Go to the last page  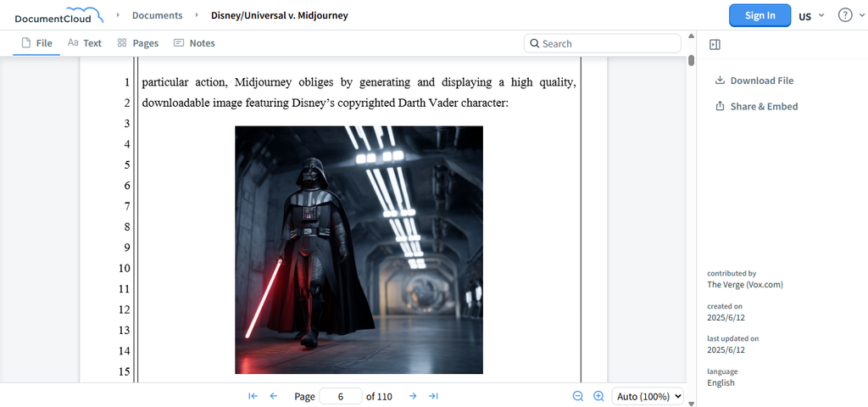(x=433, y=396)
